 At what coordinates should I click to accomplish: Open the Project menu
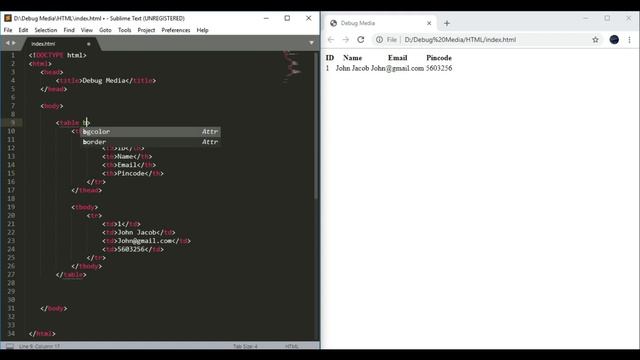point(146,30)
